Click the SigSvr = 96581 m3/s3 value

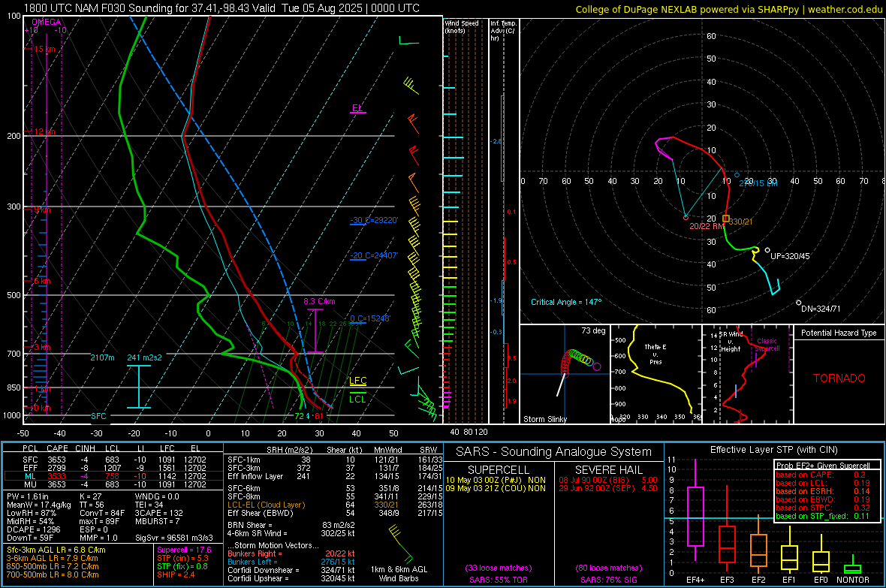(174, 538)
